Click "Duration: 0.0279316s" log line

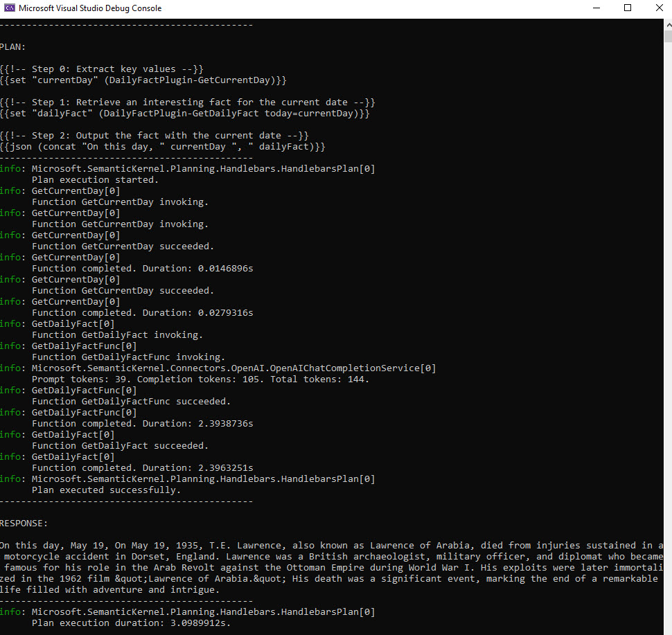coord(142,313)
